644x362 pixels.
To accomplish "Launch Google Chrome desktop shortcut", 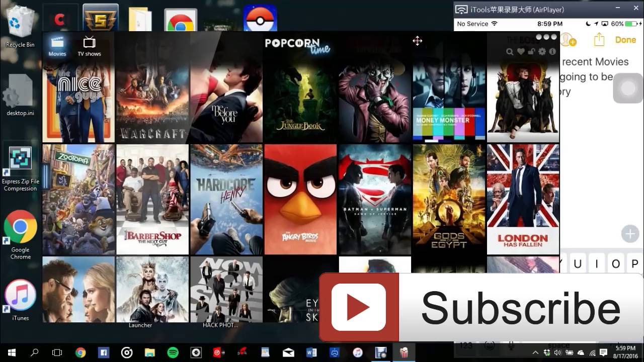I will pyautogui.click(x=20, y=234).
